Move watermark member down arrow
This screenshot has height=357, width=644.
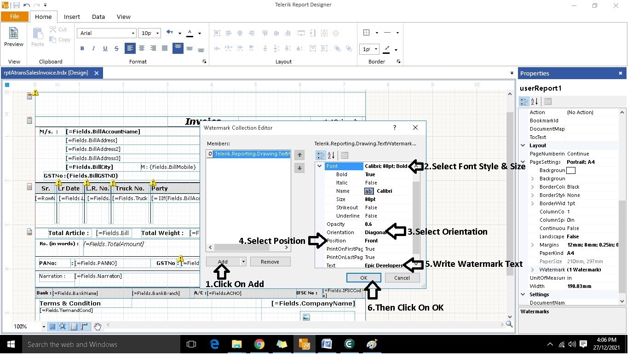point(299,168)
